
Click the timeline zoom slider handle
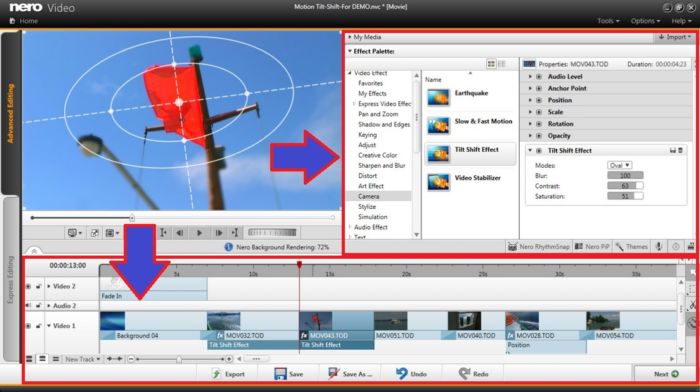[179, 359]
